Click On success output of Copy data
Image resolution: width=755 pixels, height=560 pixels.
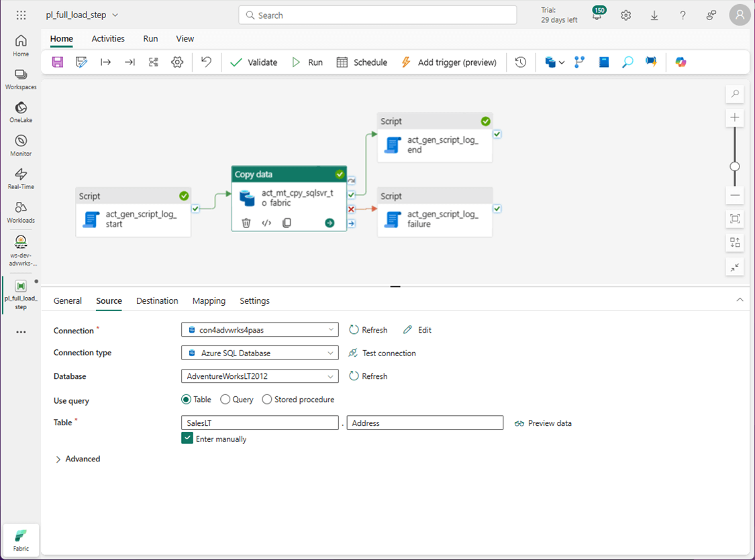coord(351,195)
